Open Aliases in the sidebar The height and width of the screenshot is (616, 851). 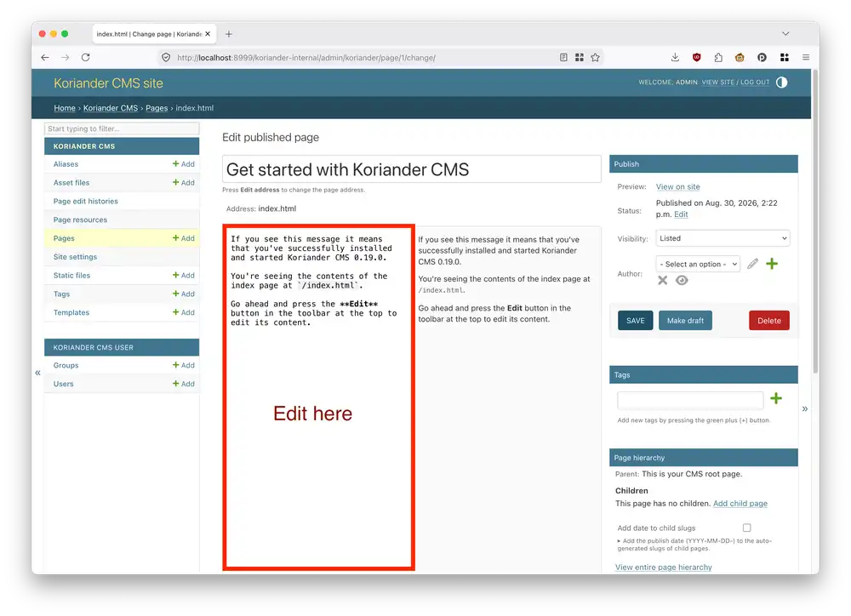point(66,164)
